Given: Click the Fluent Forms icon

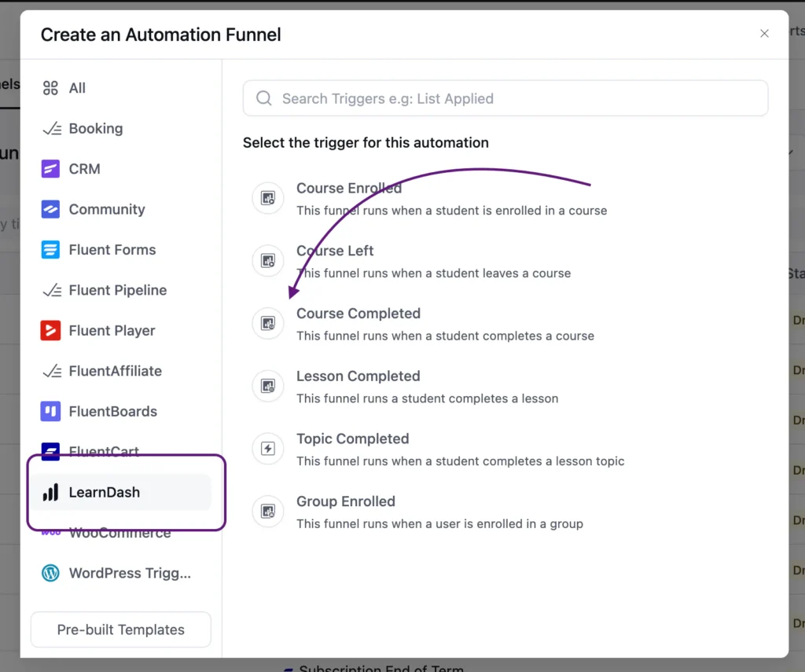Looking at the screenshot, I should point(50,249).
